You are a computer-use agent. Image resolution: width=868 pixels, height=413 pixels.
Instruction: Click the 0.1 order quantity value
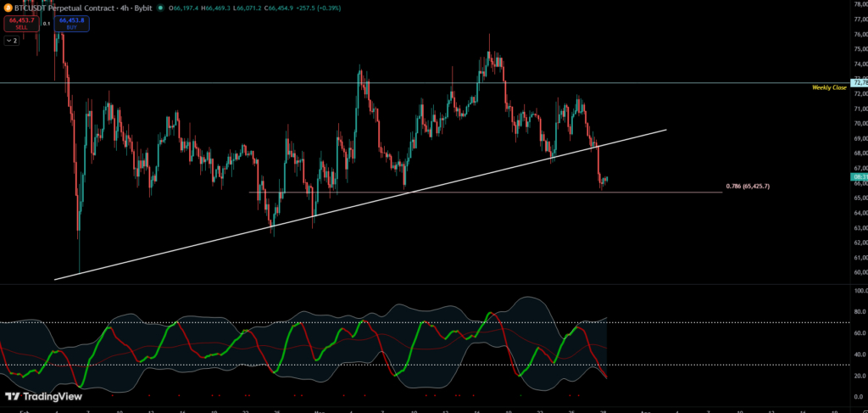(47, 24)
